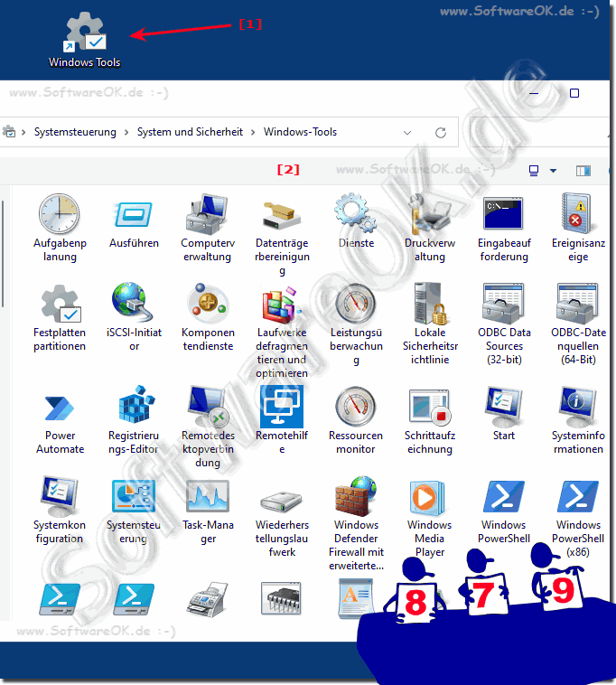Open the Windows Tools desktop shortcut
Viewport: 616px width, 685px height.
point(85,40)
